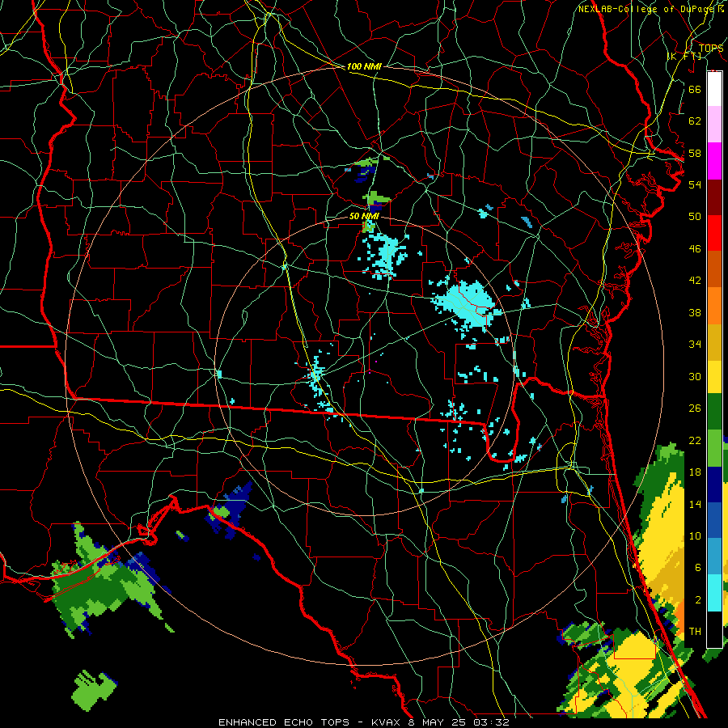The image size is (728, 728).
Task: Pick the dark red legend swatch
Action: point(714,197)
